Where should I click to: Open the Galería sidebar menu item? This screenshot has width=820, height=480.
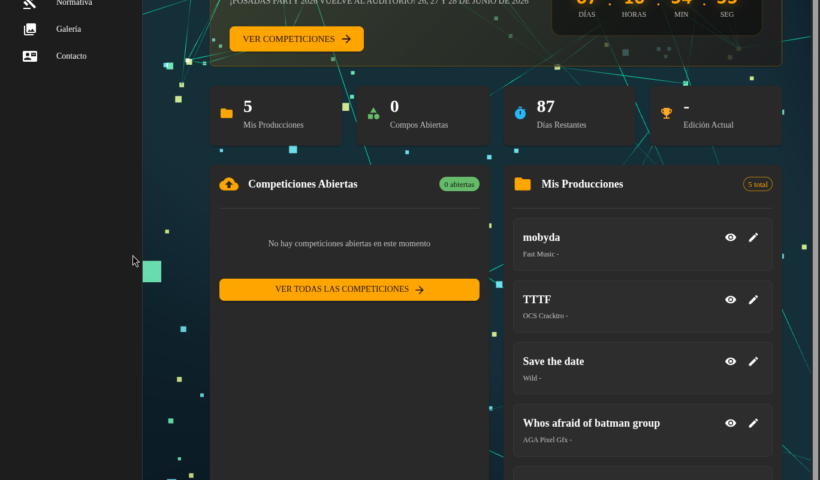[68, 29]
